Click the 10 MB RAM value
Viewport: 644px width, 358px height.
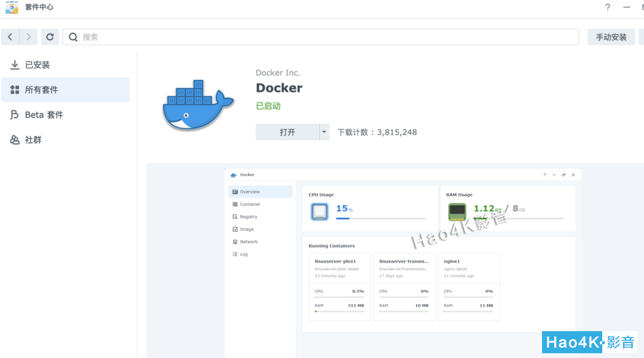[x=422, y=305]
